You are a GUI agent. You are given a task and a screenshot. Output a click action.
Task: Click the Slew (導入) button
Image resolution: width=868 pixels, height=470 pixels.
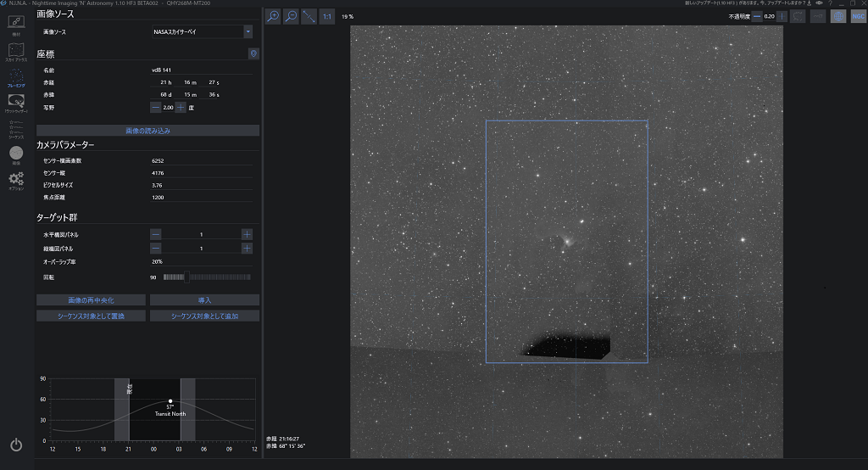point(204,299)
